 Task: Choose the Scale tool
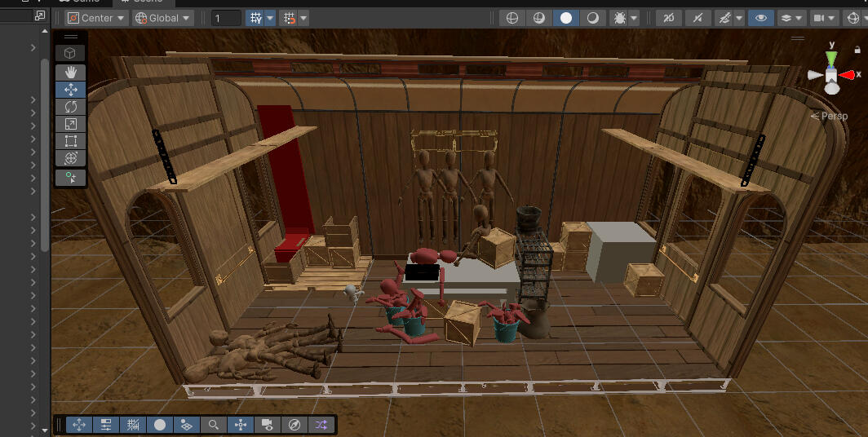71,124
